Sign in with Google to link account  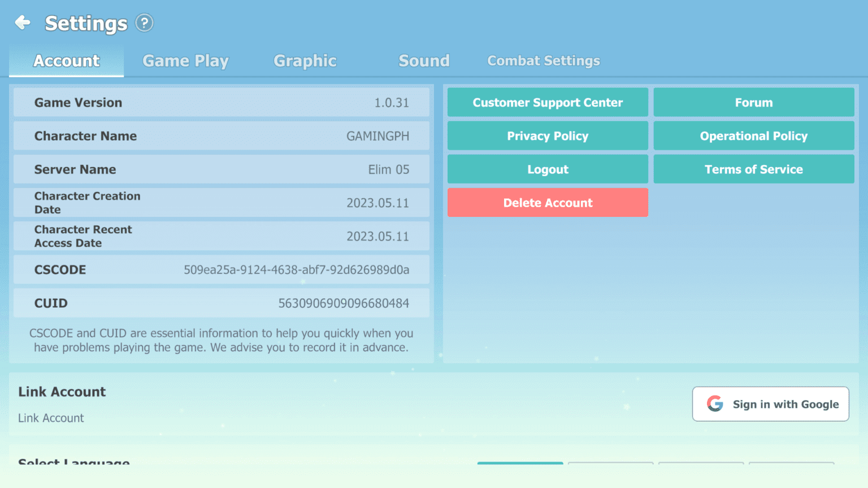point(770,404)
